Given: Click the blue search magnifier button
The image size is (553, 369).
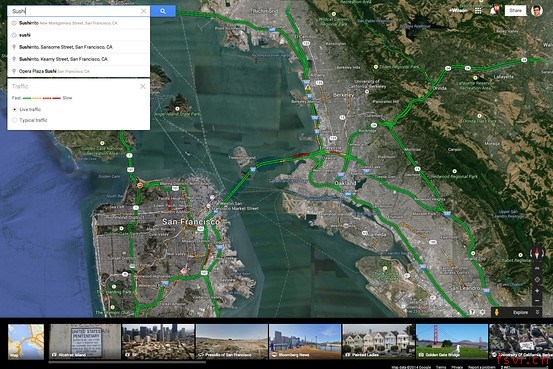Looking at the screenshot, I should coord(163,11).
